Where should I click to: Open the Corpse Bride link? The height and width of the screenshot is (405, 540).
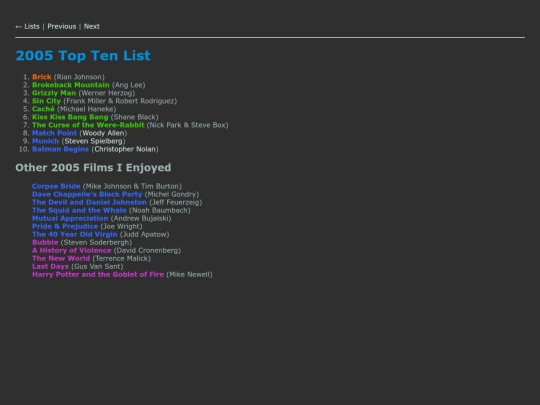(x=56, y=186)
